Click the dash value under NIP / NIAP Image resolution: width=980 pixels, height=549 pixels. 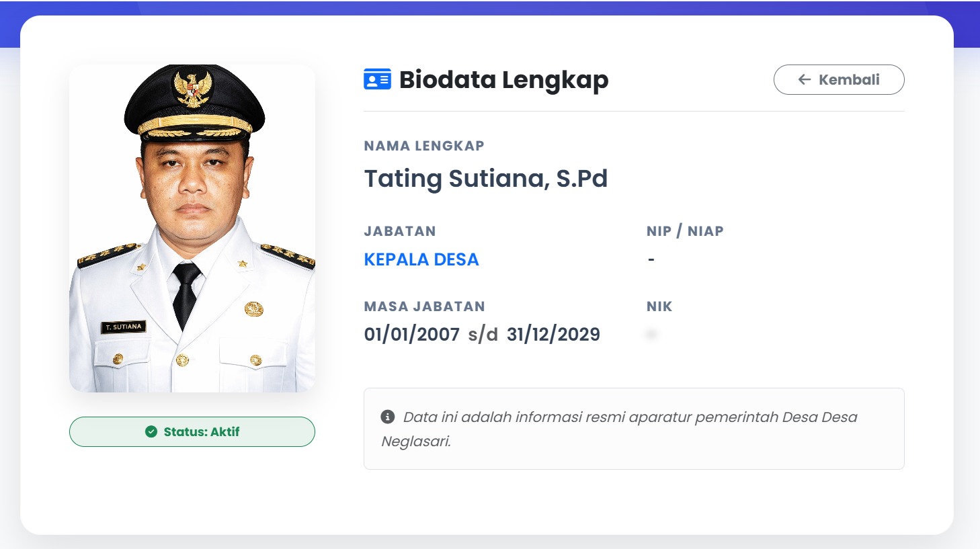click(651, 259)
